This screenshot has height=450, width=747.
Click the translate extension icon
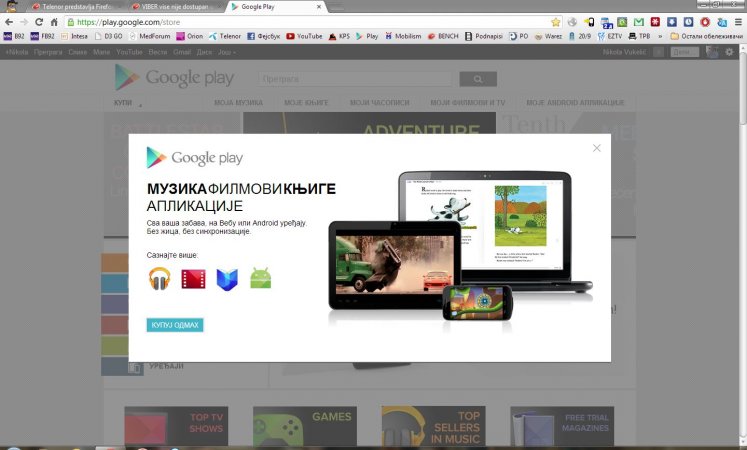click(x=722, y=22)
